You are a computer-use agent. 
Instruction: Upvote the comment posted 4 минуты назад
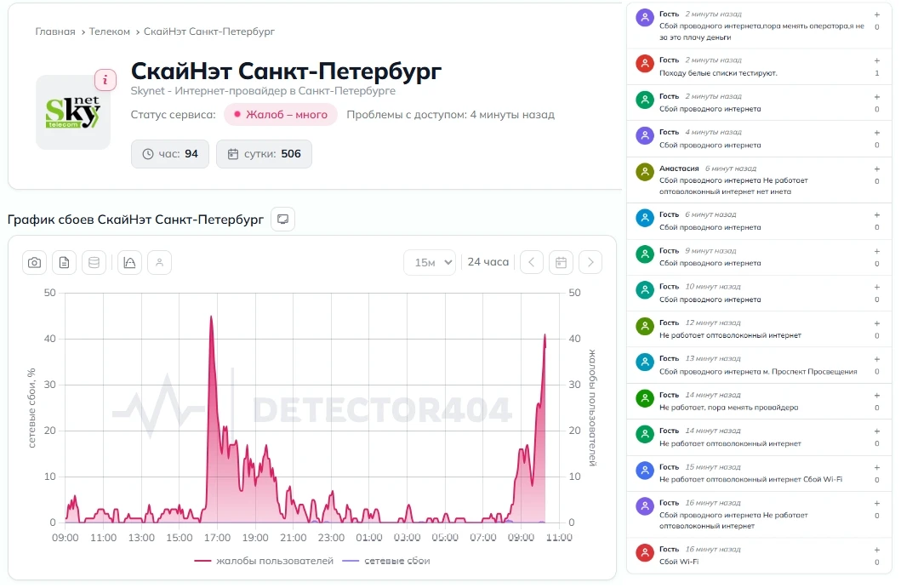point(877,133)
